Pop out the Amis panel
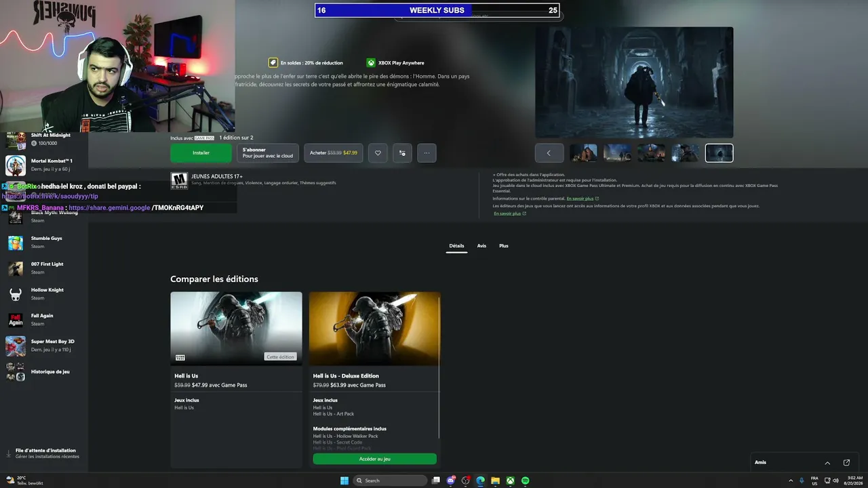This screenshot has width=868, height=488. tap(846, 463)
